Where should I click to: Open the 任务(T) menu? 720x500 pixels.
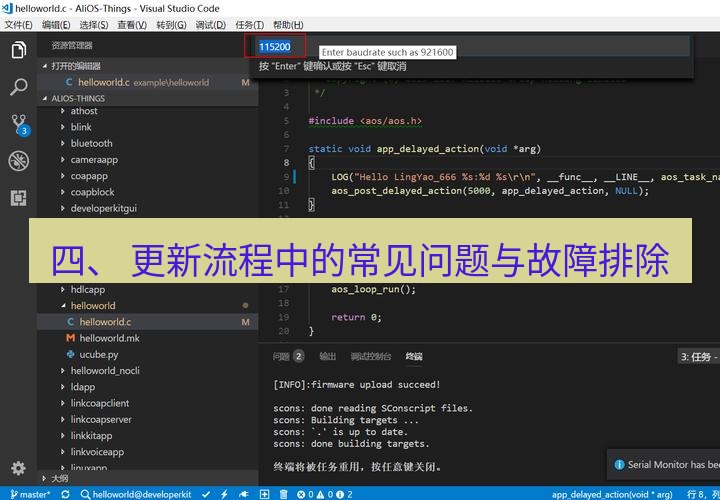pyautogui.click(x=249, y=25)
